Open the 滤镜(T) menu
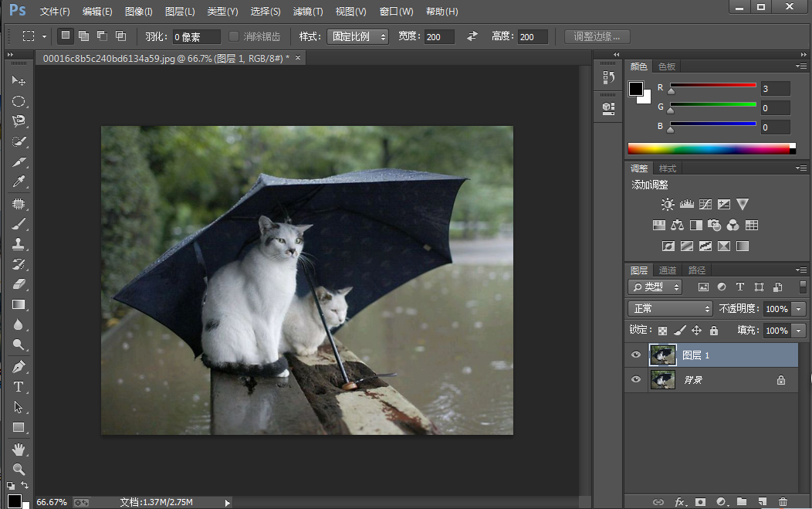The width and height of the screenshot is (812, 509). click(x=308, y=12)
